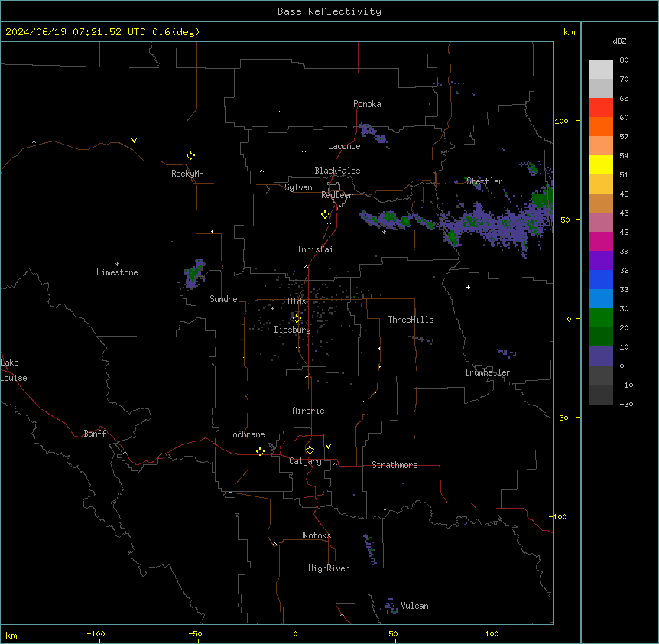Select the Didsbury label

click(x=293, y=330)
